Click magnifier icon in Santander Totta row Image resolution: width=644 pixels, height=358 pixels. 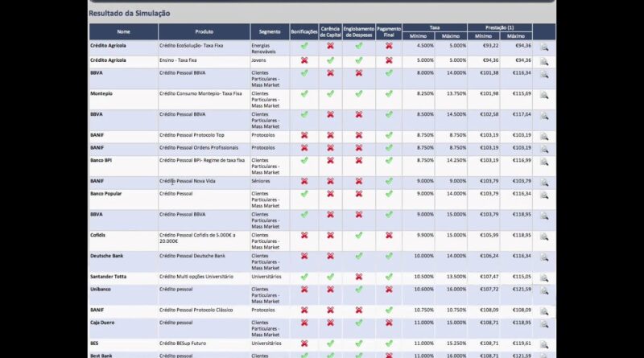coord(544,278)
